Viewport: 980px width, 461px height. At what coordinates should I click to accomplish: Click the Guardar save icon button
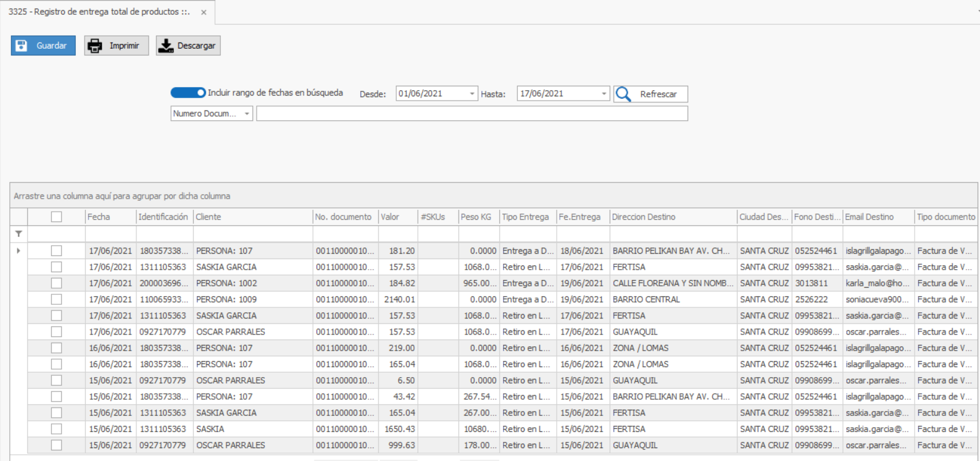(x=22, y=46)
